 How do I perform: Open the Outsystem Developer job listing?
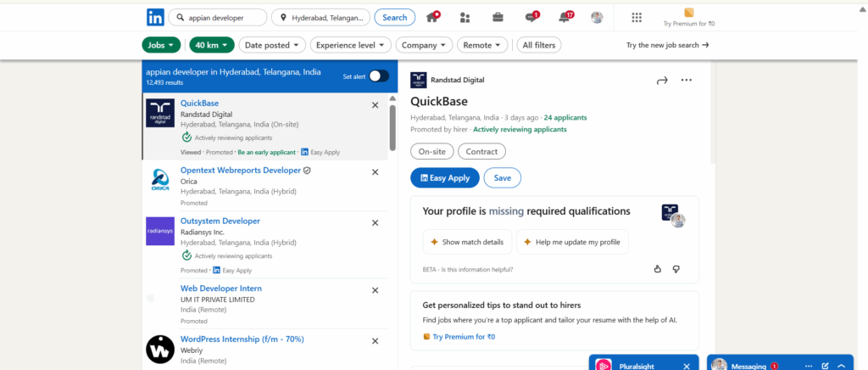[220, 221]
